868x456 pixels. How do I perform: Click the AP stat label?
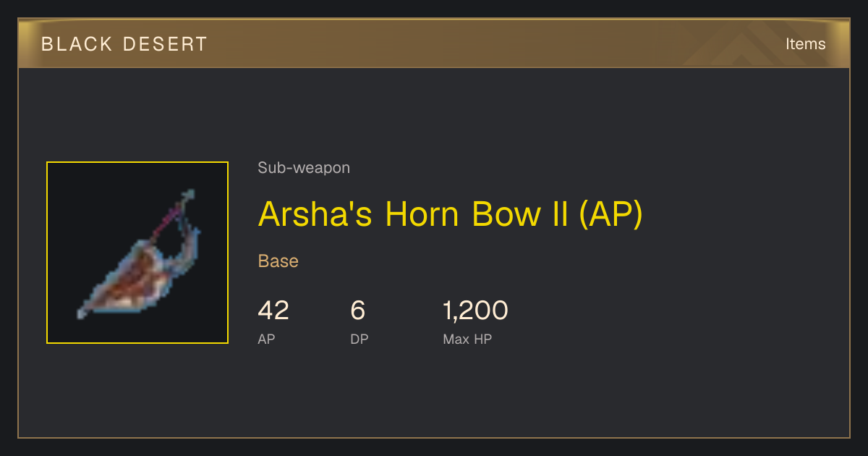coord(266,339)
